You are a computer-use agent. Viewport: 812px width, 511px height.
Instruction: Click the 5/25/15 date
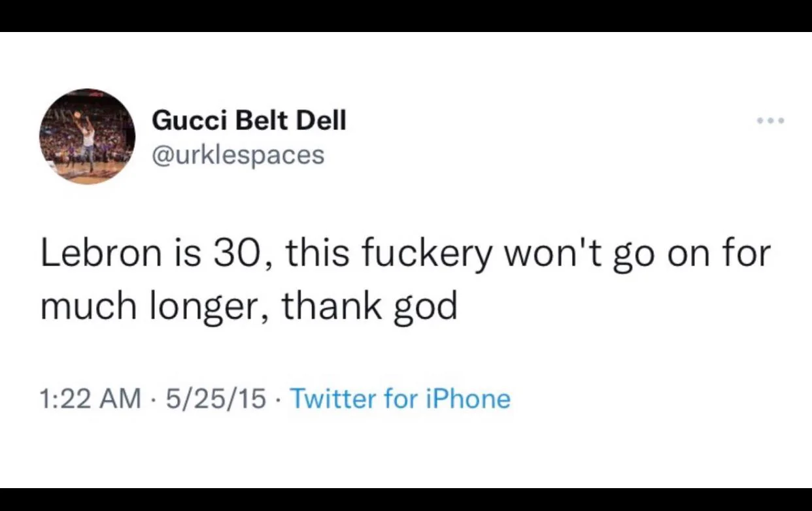pyautogui.click(x=216, y=398)
